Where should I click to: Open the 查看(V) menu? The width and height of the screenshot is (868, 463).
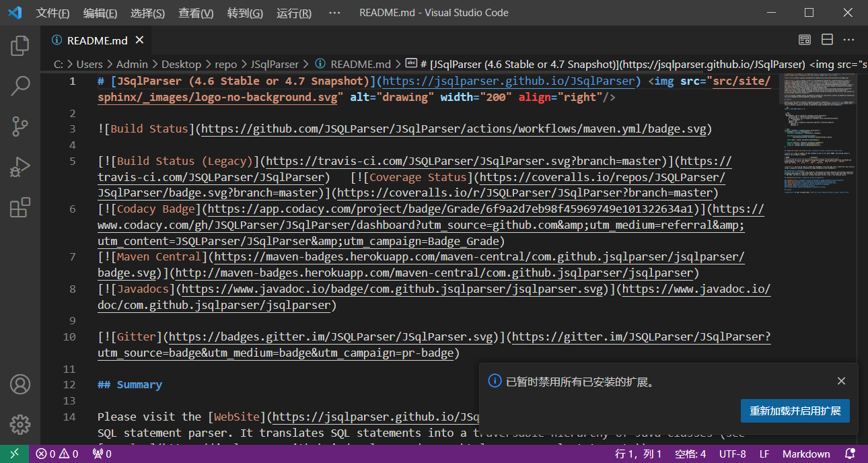[196, 13]
